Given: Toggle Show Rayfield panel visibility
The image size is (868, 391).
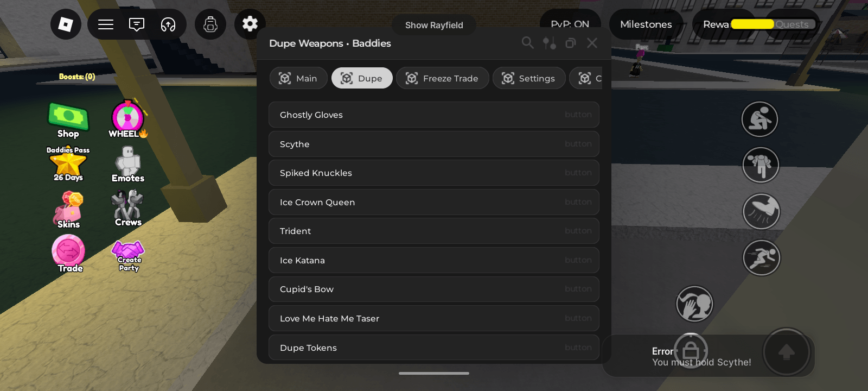Looking at the screenshot, I should 434,25.
